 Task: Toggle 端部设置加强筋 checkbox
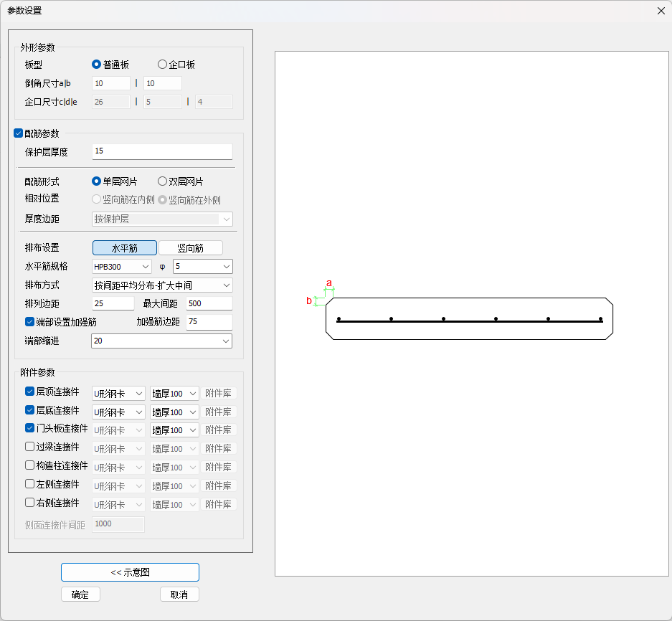tap(29, 322)
